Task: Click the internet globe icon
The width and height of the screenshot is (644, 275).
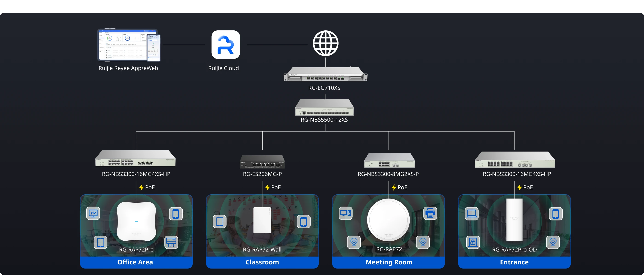Action: pyautogui.click(x=325, y=43)
